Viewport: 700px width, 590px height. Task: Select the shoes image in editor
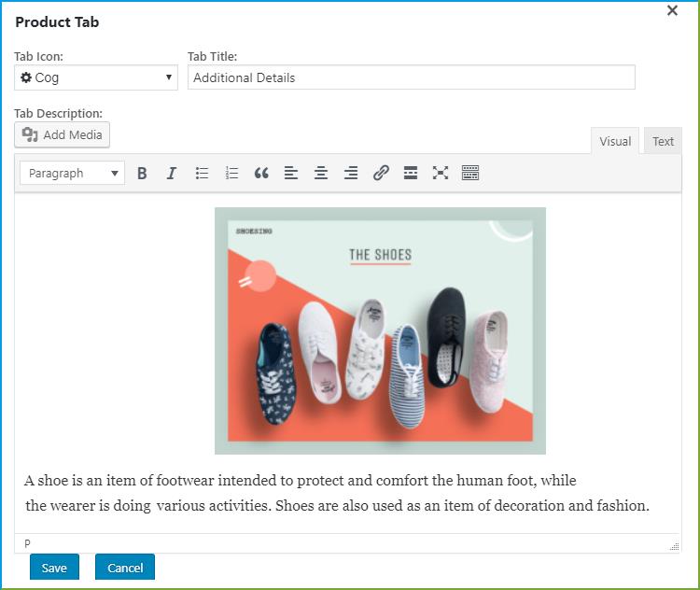click(381, 331)
